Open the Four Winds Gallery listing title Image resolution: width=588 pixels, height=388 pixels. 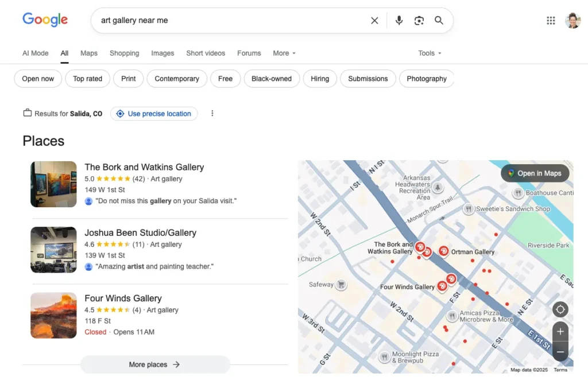123,298
